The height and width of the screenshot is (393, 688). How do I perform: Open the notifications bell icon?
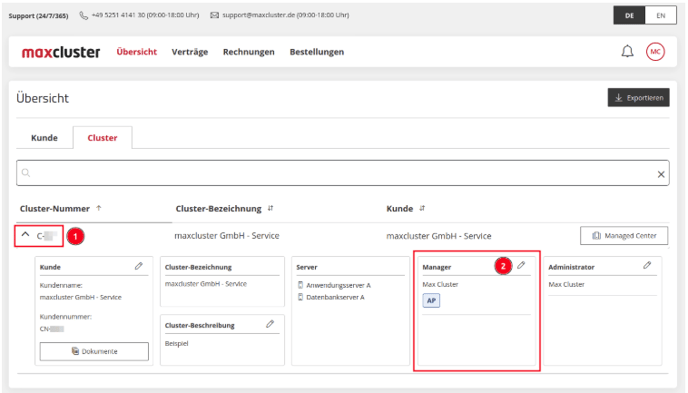(x=627, y=52)
